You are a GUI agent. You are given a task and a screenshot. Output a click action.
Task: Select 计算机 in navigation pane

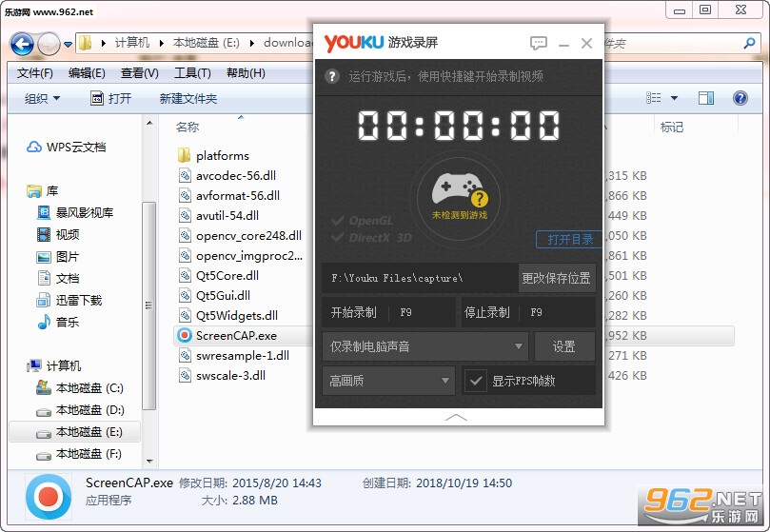coord(54,366)
